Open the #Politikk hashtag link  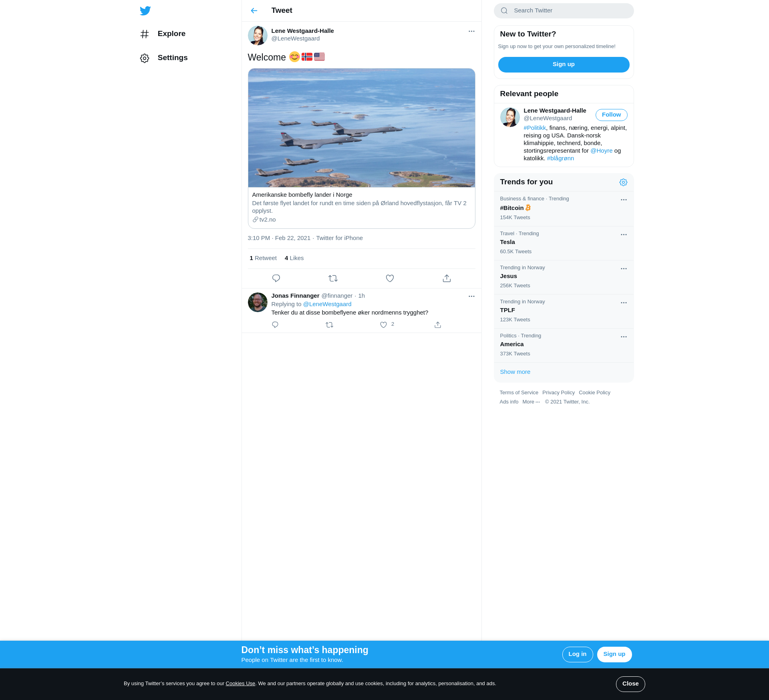pos(535,128)
